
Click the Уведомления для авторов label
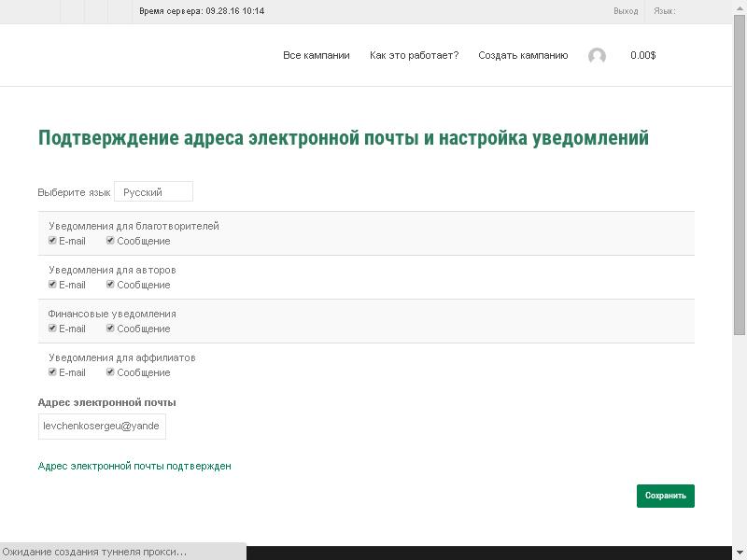pyautogui.click(x=112, y=270)
